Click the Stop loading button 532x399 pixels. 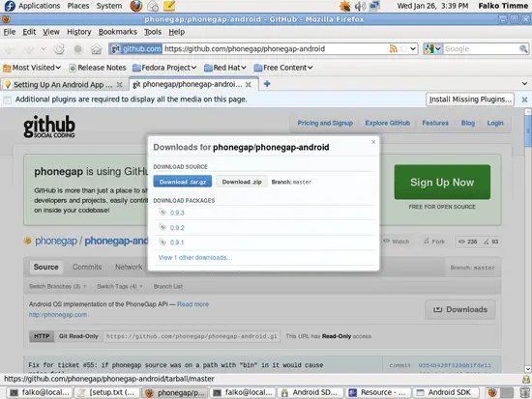point(78,49)
